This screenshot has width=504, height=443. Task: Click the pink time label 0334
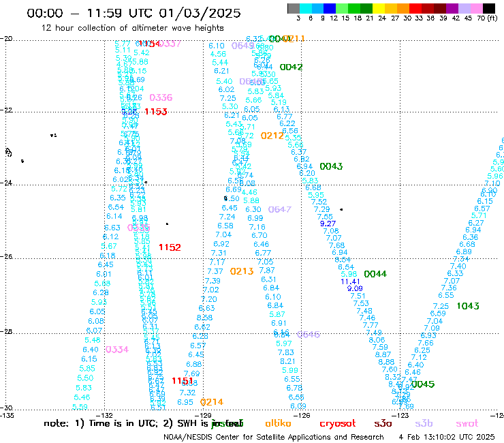coord(117,350)
